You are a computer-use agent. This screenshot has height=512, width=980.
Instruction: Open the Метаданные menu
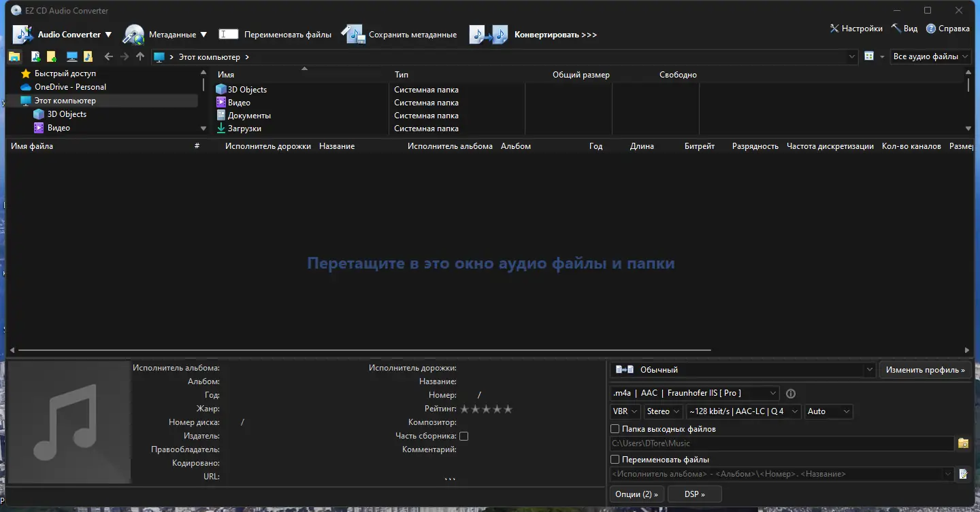coord(172,34)
